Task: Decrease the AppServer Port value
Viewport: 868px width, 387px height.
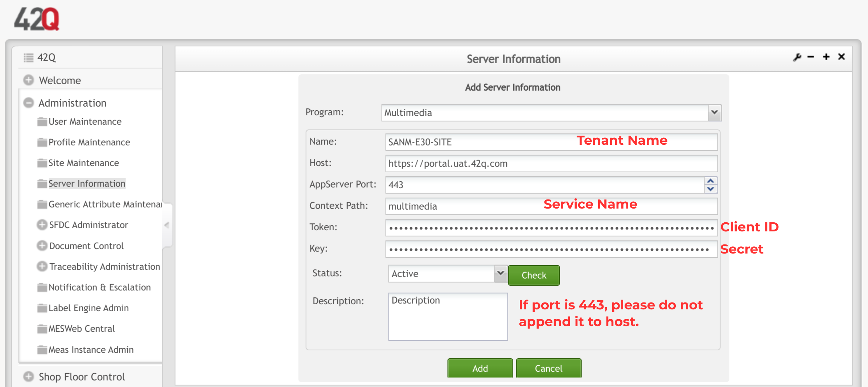Action: [711, 189]
